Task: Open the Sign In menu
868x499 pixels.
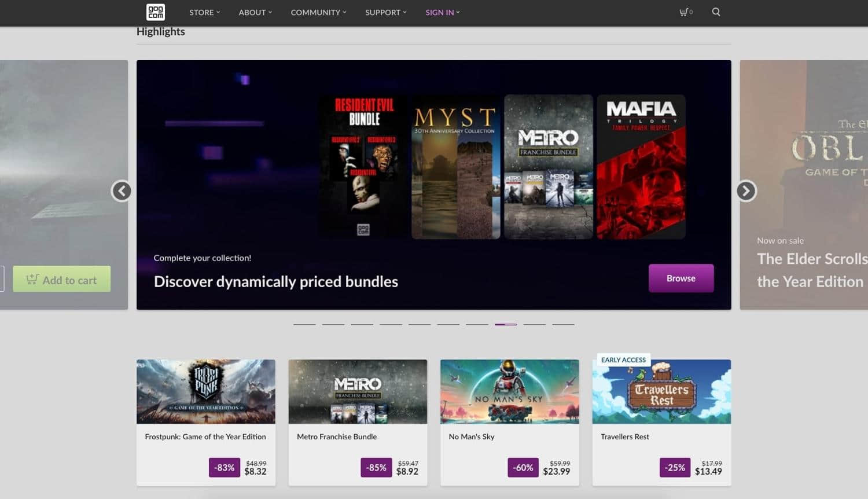Action: click(x=442, y=12)
